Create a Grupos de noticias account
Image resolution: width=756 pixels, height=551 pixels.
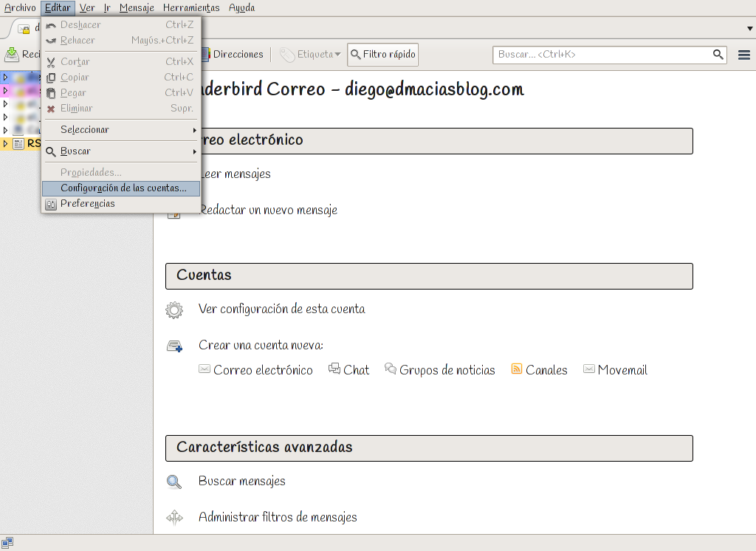point(447,370)
